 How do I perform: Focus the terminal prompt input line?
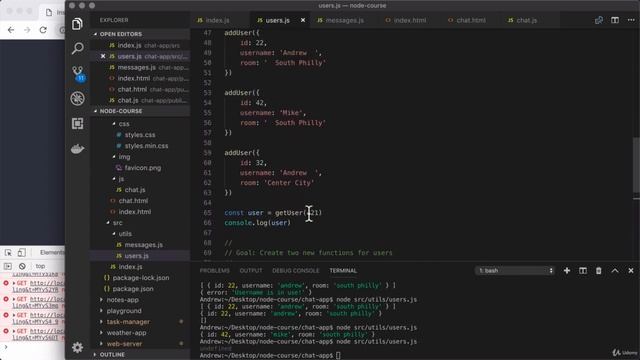click(x=338, y=356)
